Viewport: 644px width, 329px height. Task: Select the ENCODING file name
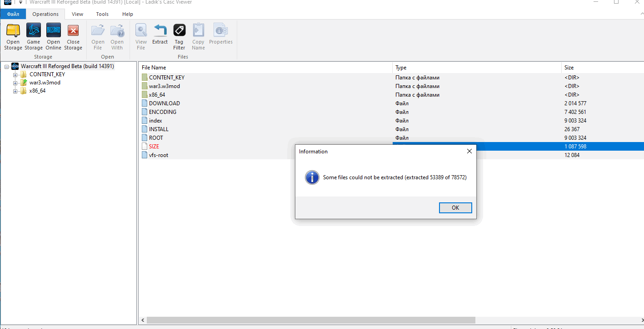(x=162, y=112)
